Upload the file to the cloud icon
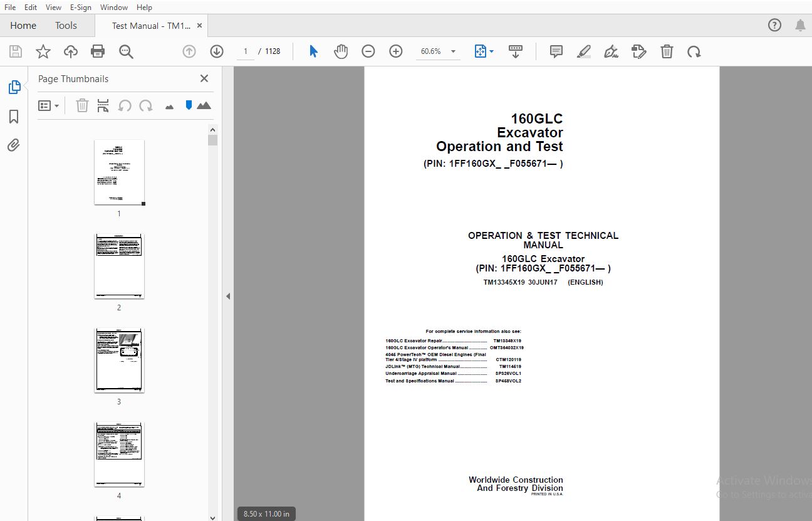This screenshot has height=521, width=812. (x=71, y=51)
